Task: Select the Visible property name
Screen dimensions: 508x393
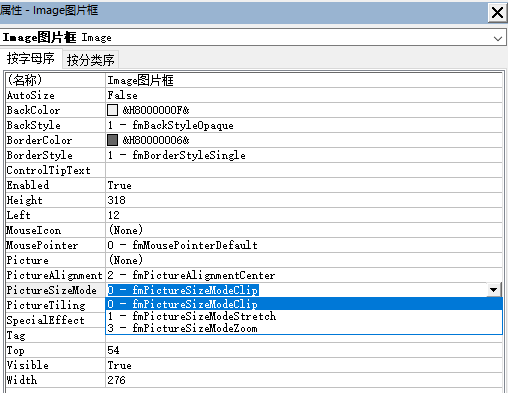Action: coord(55,365)
